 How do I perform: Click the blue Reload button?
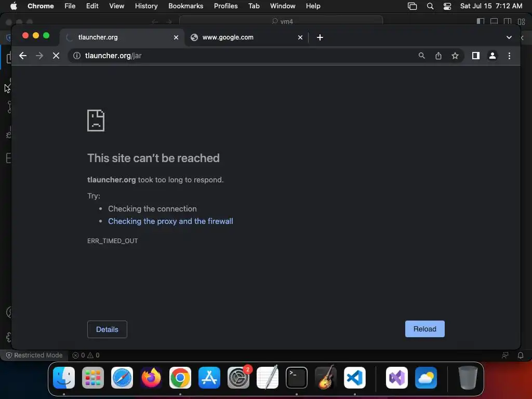pos(425,329)
